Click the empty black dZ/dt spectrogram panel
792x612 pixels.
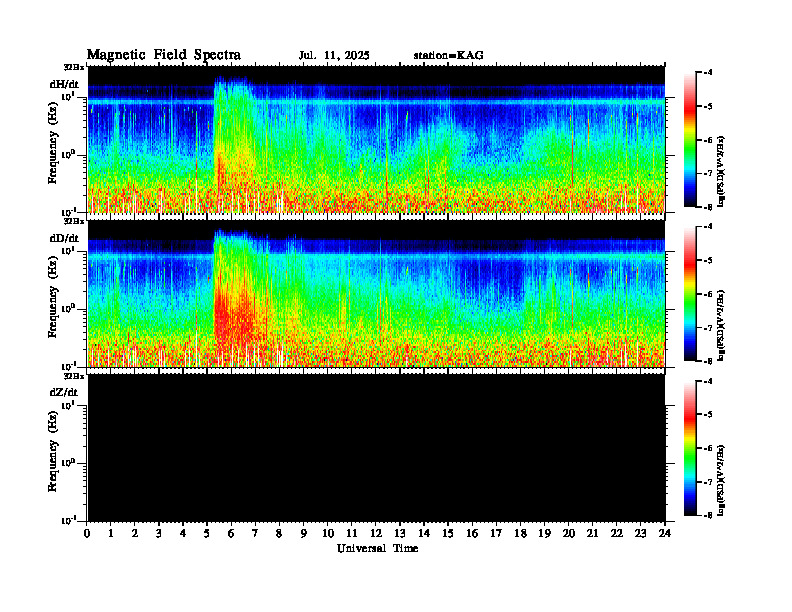(376, 448)
